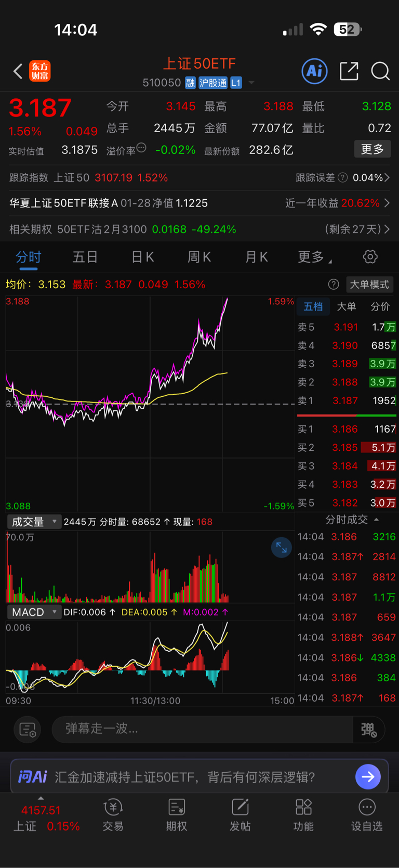
Task: Expand the 上证 index bar arrow
Action: [41, 798]
